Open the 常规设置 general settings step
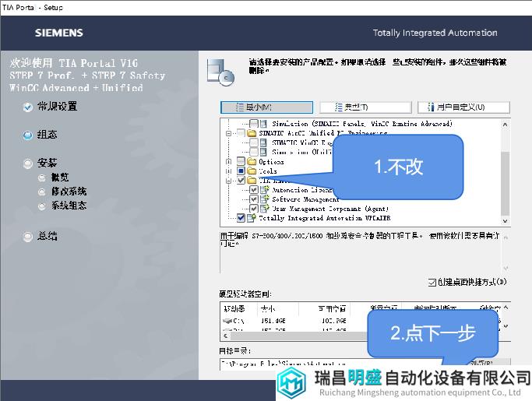 coord(50,107)
